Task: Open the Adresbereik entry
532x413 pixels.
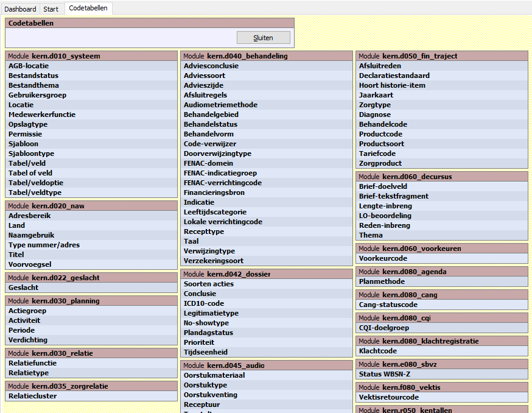Action: [29, 216]
